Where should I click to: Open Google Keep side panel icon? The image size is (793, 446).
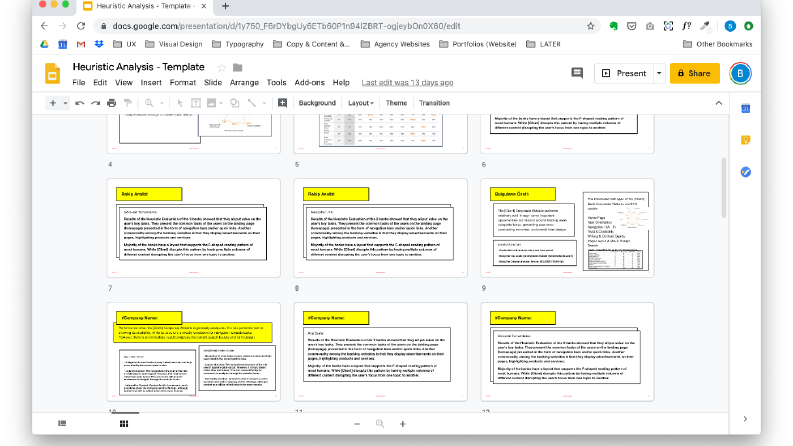point(745,141)
